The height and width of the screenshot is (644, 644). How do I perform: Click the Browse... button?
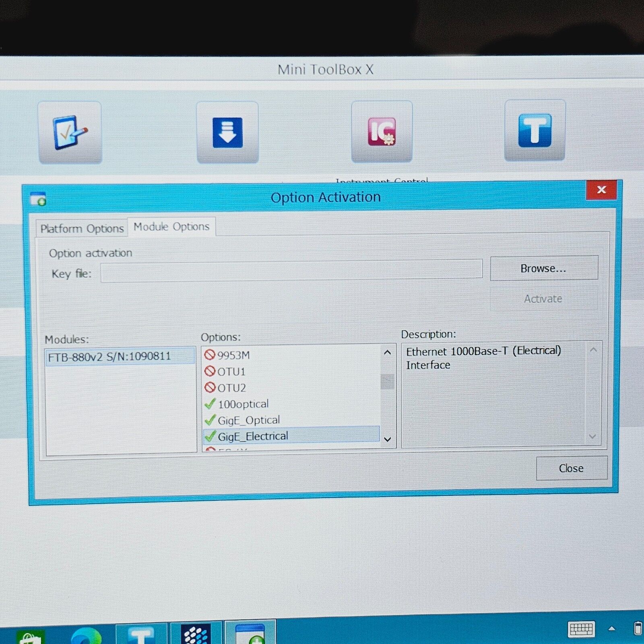point(543,268)
